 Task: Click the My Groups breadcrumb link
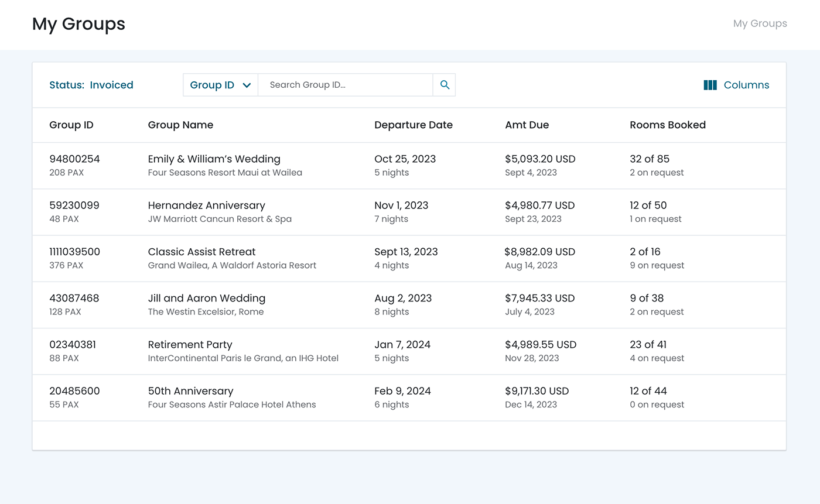coord(760,23)
